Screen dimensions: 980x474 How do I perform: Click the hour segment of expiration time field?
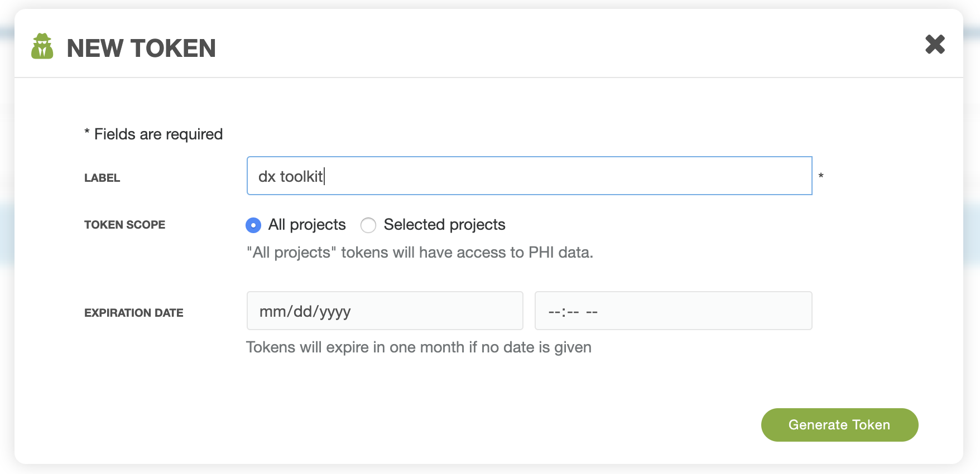click(555, 312)
